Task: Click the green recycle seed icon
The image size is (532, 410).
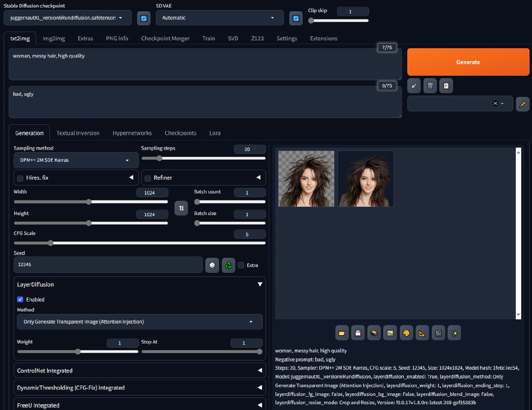Action: (228, 265)
